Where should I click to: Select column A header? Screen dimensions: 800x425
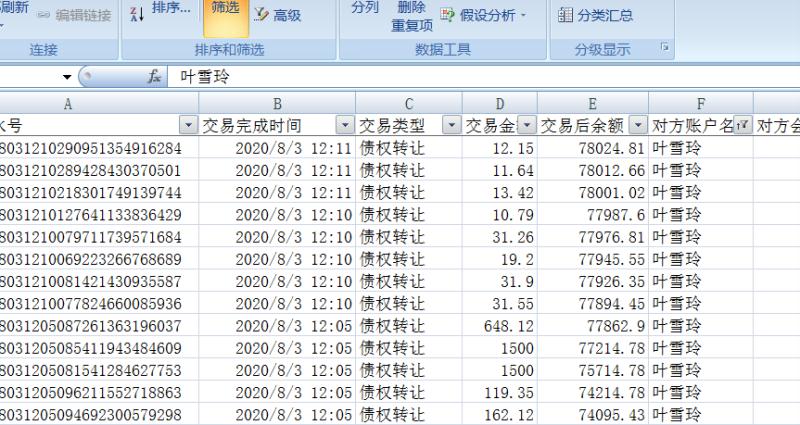tap(99, 104)
